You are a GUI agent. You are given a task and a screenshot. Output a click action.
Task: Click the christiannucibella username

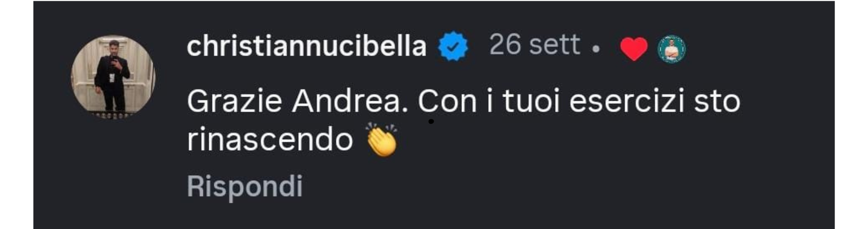tap(307, 46)
